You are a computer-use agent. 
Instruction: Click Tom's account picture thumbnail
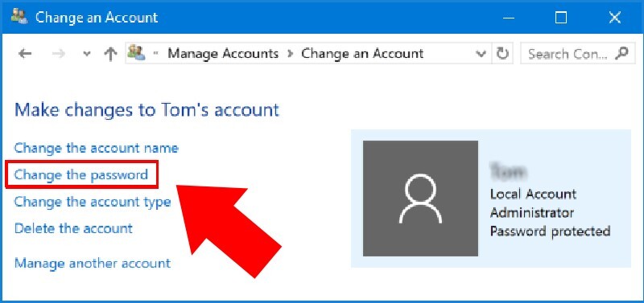(x=420, y=199)
